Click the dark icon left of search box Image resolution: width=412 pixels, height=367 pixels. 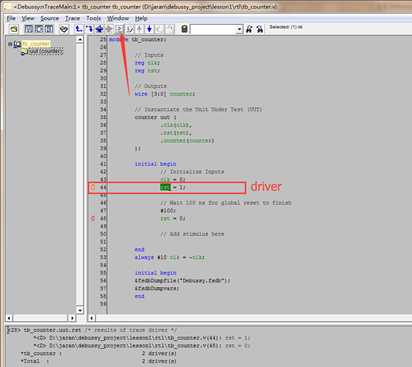[184, 29]
